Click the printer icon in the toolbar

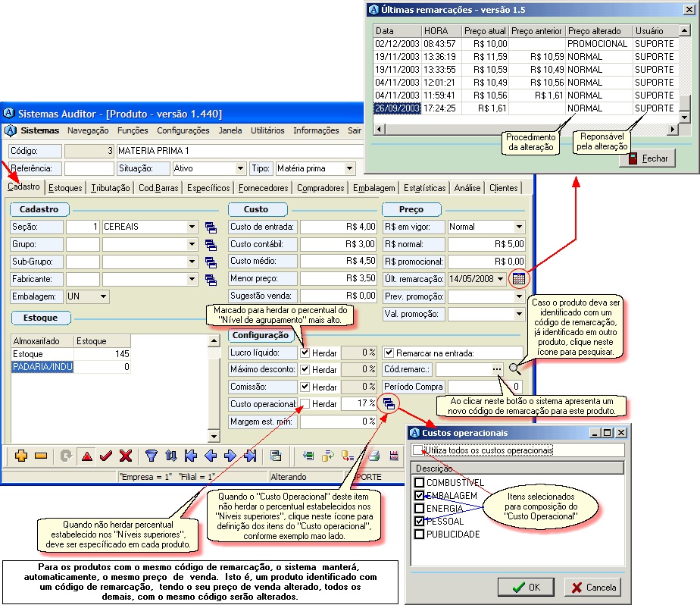click(x=373, y=456)
